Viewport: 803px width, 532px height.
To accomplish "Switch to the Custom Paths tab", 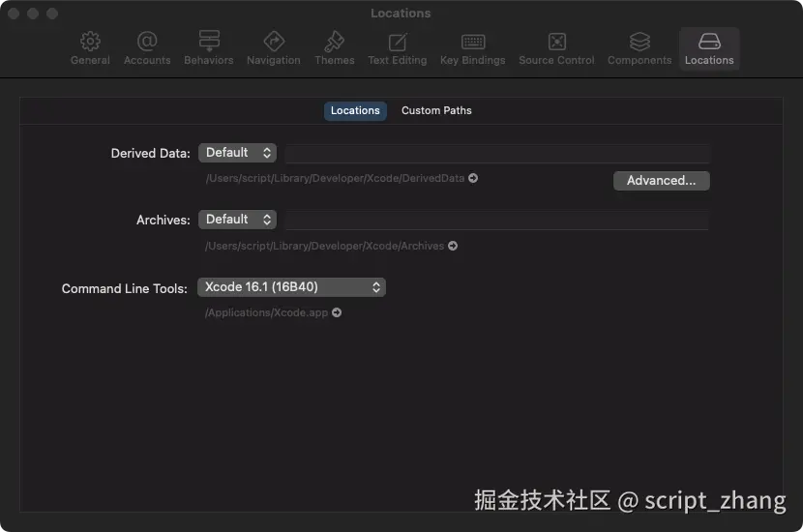I will (436, 110).
